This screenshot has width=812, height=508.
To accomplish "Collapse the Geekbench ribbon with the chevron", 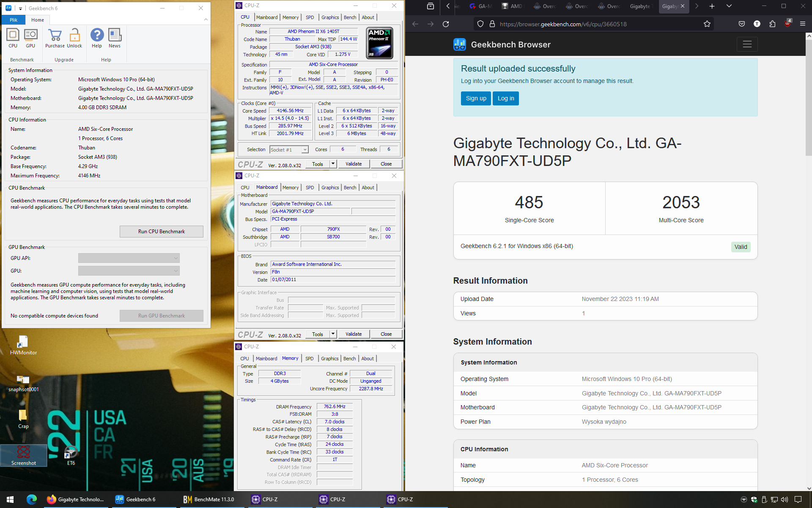I will pos(206,19).
